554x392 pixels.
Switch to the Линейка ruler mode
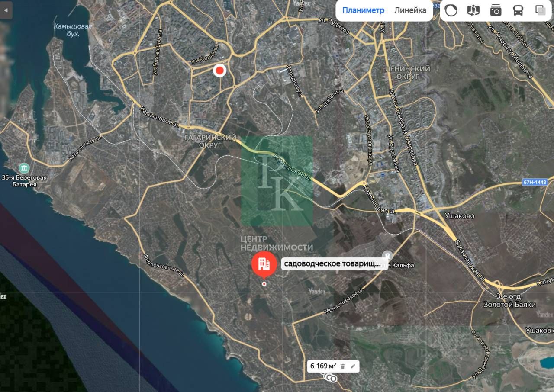click(x=410, y=10)
